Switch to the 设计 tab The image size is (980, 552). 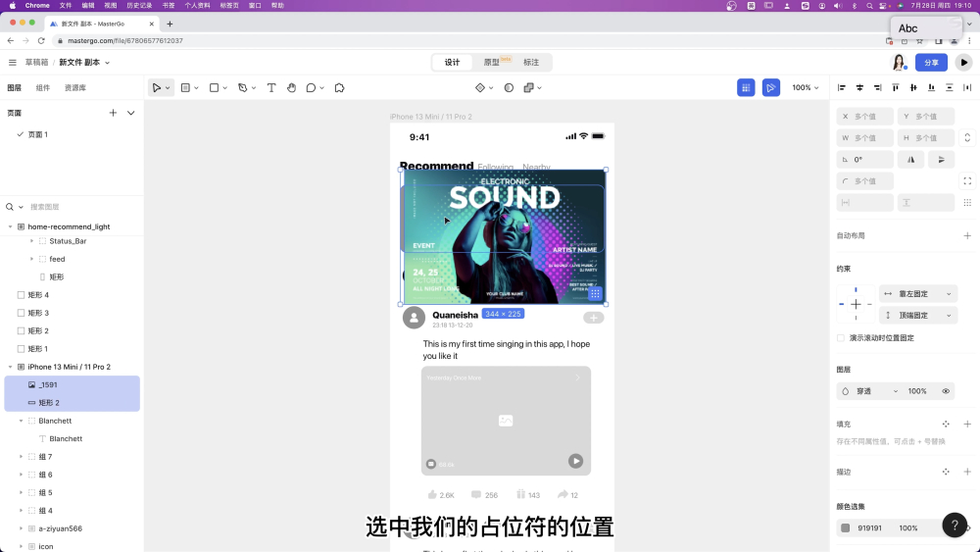click(452, 63)
